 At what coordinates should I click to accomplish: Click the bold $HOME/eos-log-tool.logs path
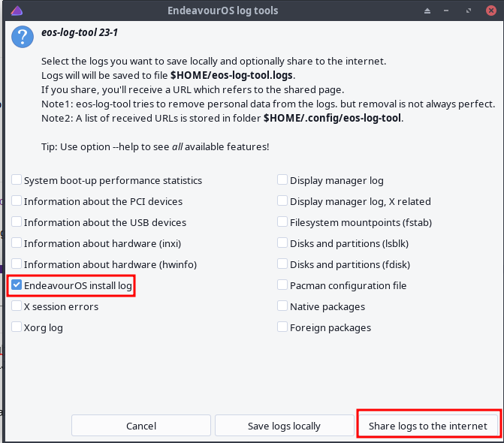coord(231,75)
